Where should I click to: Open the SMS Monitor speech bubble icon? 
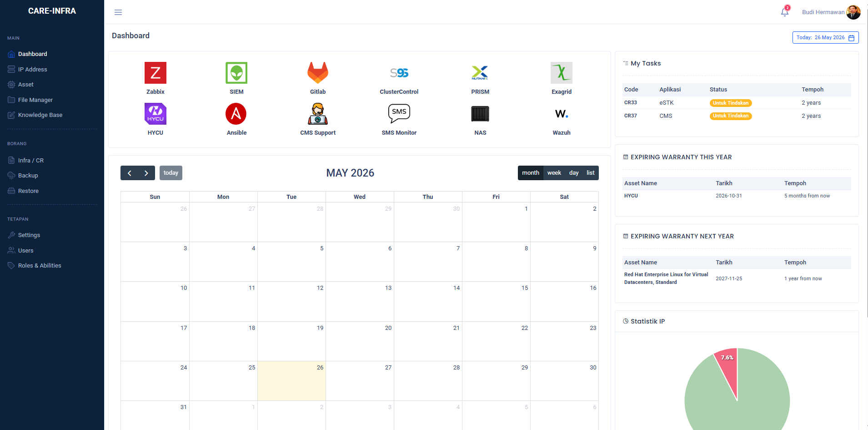(399, 114)
